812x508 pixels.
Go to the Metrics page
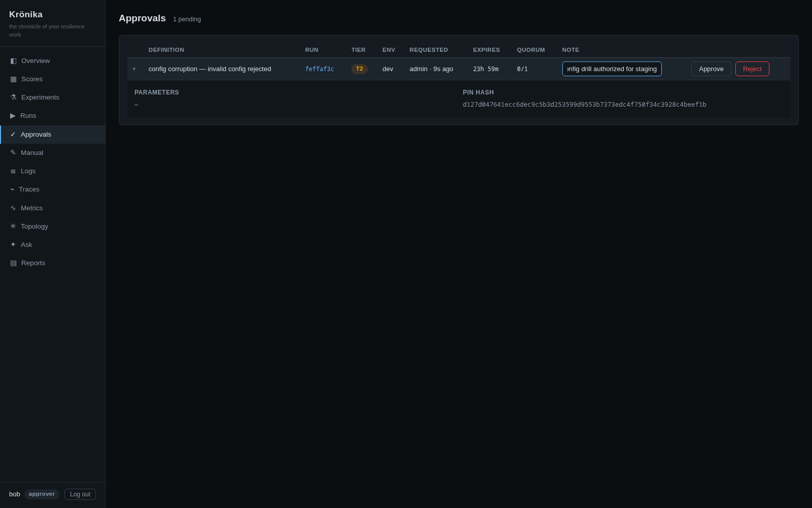tap(53, 208)
